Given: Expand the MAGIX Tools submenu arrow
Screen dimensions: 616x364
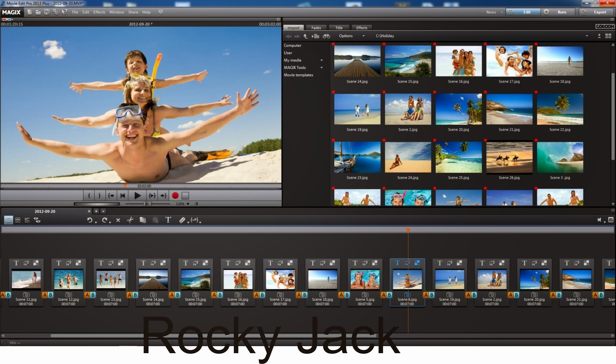Looking at the screenshot, I should click(321, 68).
